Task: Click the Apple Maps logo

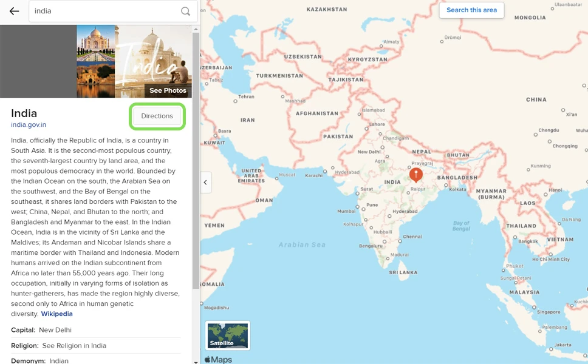Action: pyautogui.click(x=218, y=359)
